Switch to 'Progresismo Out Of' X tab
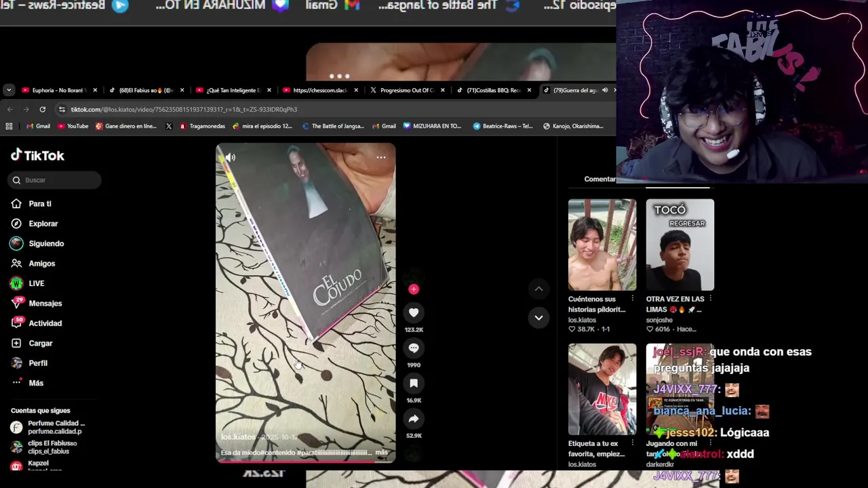The width and height of the screenshot is (868, 488). point(407,90)
